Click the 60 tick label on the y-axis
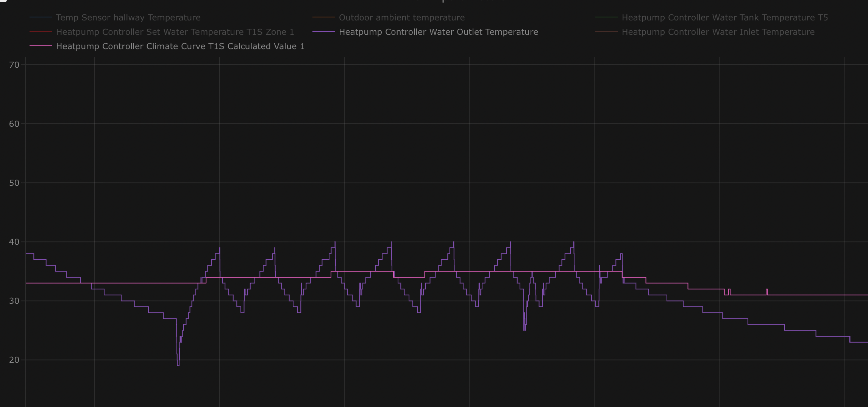The height and width of the screenshot is (407, 868). [14, 124]
